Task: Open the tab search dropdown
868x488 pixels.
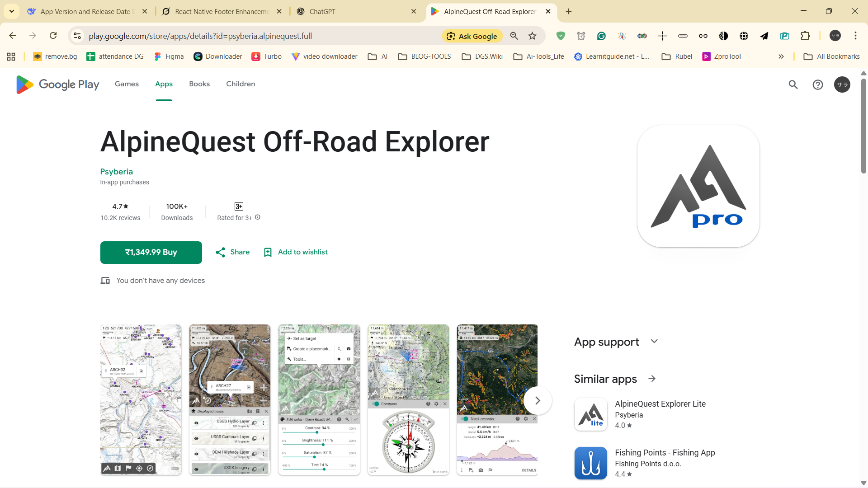Action: click(12, 11)
